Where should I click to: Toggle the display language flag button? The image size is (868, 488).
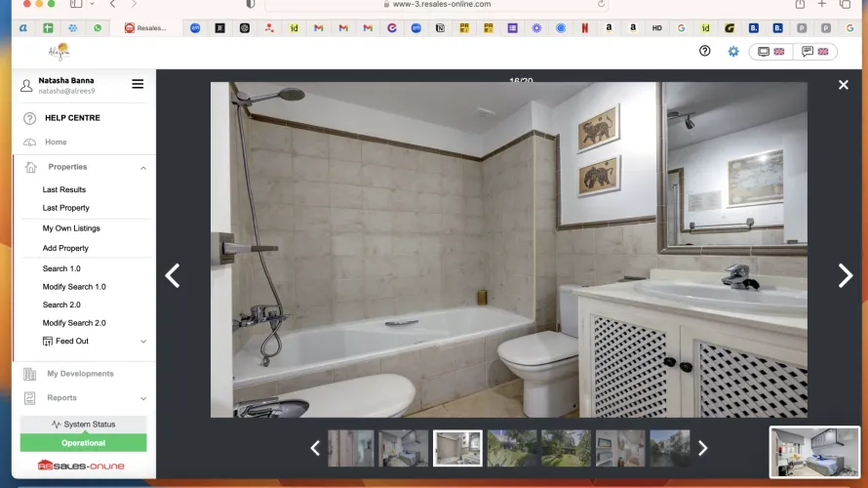(x=770, y=52)
